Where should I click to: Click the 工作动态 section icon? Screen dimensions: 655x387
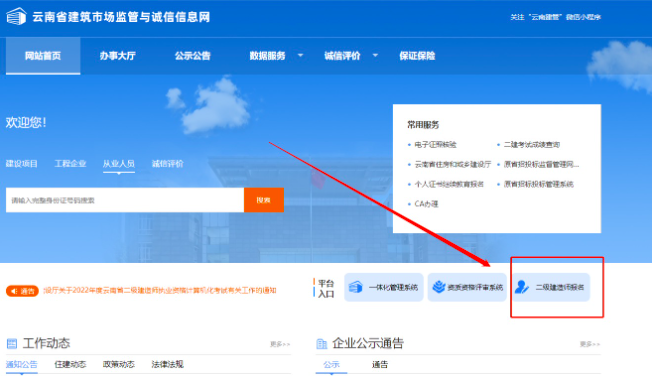point(12,344)
